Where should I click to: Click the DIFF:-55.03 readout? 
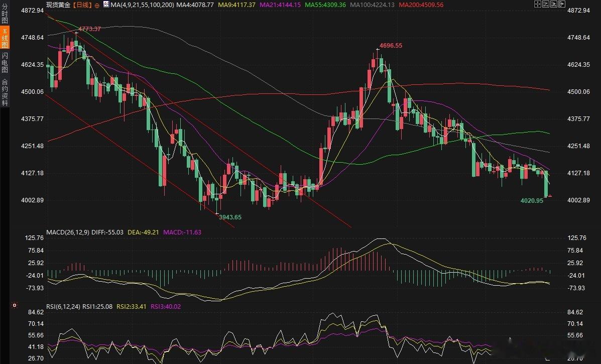(107, 232)
